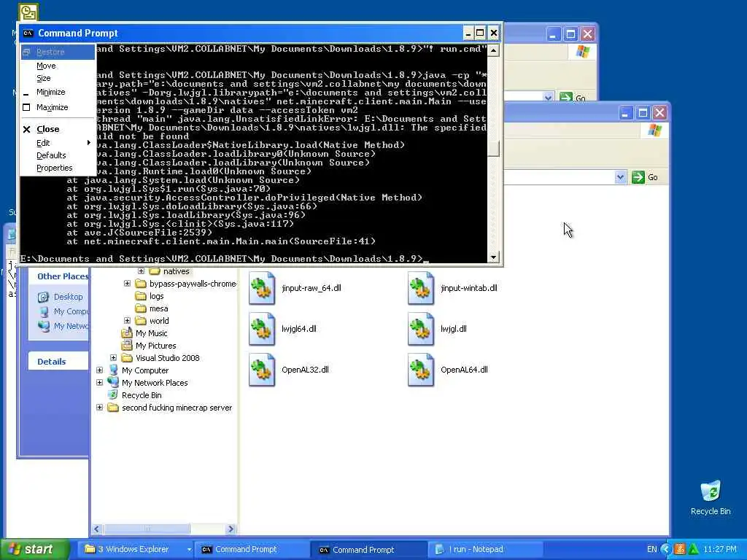Image resolution: width=747 pixels, height=560 pixels.
Task: Click the Desktop icon in Other Places
Action: pyautogui.click(x=43, y=297)
